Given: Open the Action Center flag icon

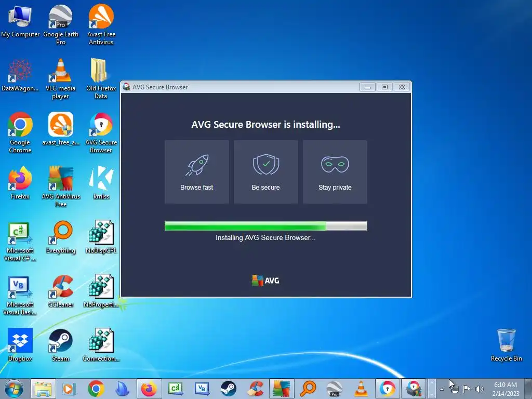Looking at the screenshot, I should click(467, 389).
